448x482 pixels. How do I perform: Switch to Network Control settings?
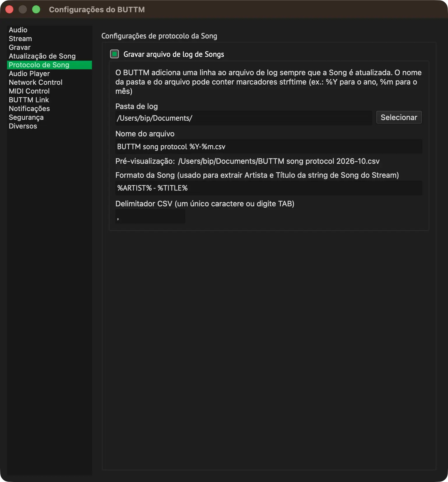pos(50,82)
